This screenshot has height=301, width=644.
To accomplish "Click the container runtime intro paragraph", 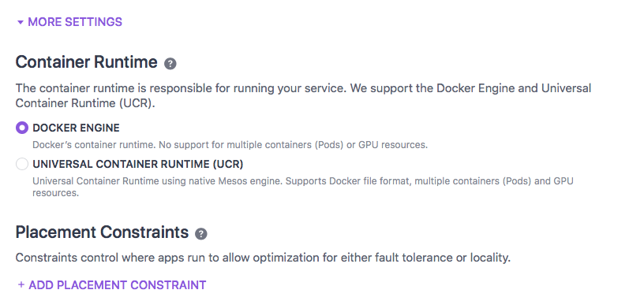I will tap(303, 95).
